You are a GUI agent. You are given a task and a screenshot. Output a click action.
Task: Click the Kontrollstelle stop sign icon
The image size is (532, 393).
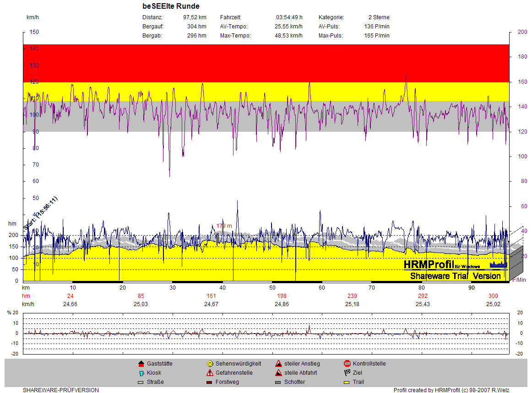point(347,364)
